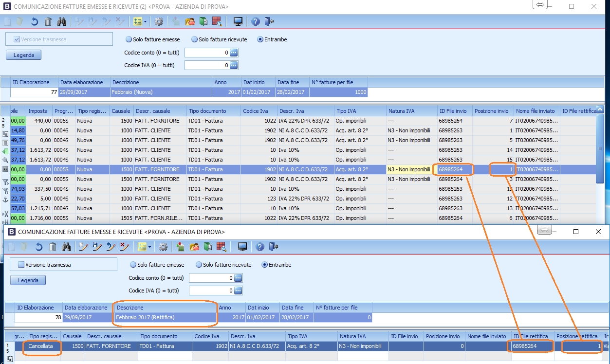Open the list view dropdown arrow in upper toolbar
The height and width of the screenshot is (364, 610).
(145, 21)
